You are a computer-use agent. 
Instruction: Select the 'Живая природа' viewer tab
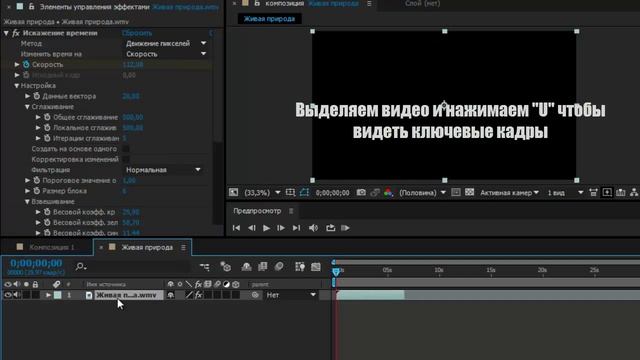pyautogui.click(x=269, y=19)
